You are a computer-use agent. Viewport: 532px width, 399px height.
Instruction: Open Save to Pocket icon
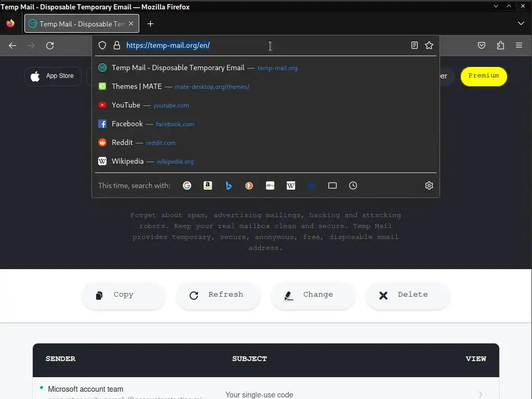tap(482, 46)
